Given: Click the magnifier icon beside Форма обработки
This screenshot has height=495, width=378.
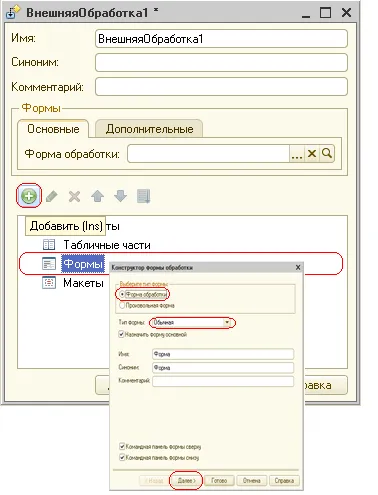Looking at the screenshot, I should point(327,154).
